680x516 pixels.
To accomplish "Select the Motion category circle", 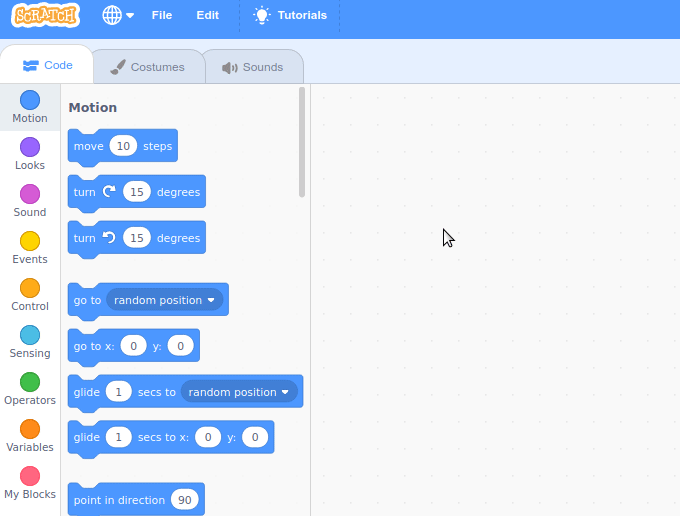I will (x=30, y=100).
